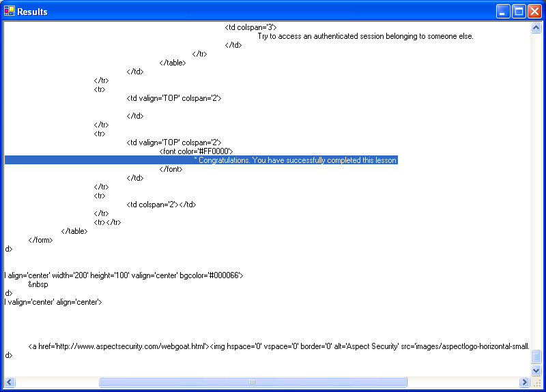Image resolution: width=546 pixels, height=392 pixels.
Task: Click the highlighted Congratulations lesson completed line
Action: [x=295, y=160]
